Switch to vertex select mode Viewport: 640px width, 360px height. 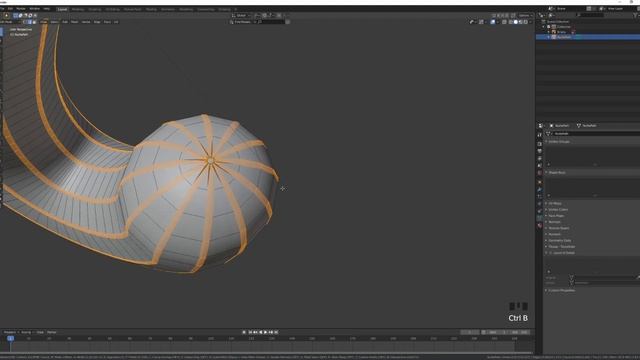(25, 22)
